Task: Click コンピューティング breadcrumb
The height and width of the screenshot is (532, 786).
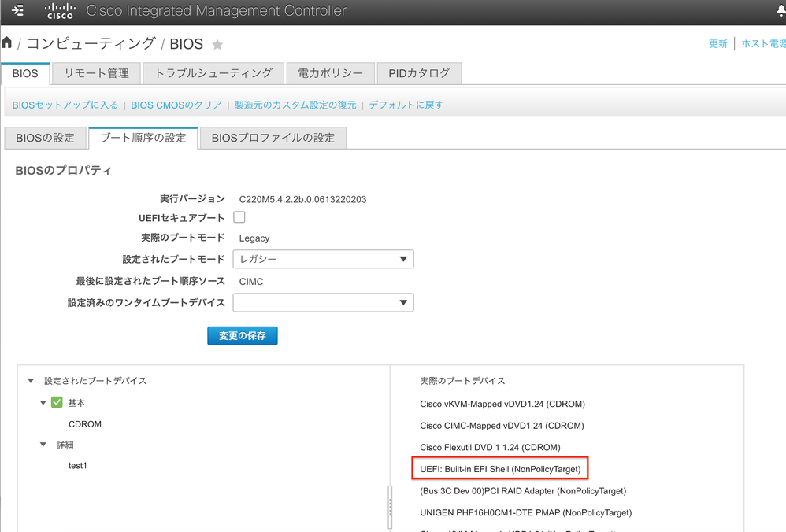Action: coord(91,43)
